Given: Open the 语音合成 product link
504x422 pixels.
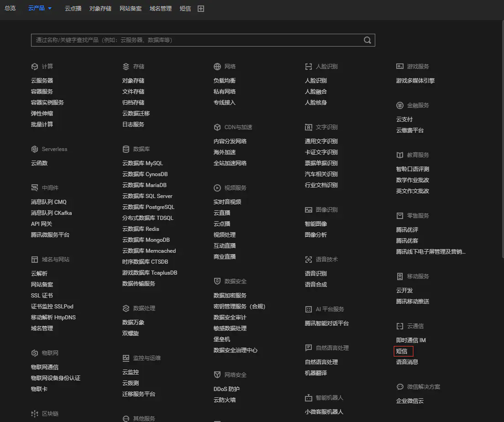Looking at the screenshot, I should click(315, 285).
